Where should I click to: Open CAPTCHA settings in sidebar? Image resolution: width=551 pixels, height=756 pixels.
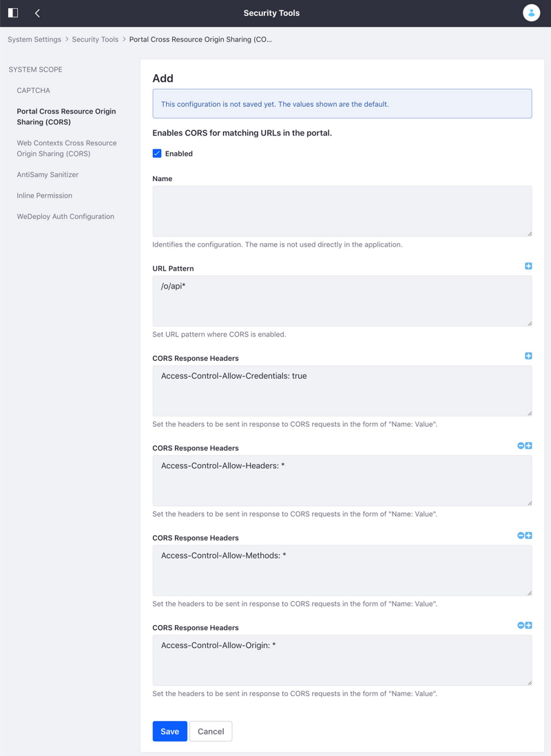click(x=33, y=90)
